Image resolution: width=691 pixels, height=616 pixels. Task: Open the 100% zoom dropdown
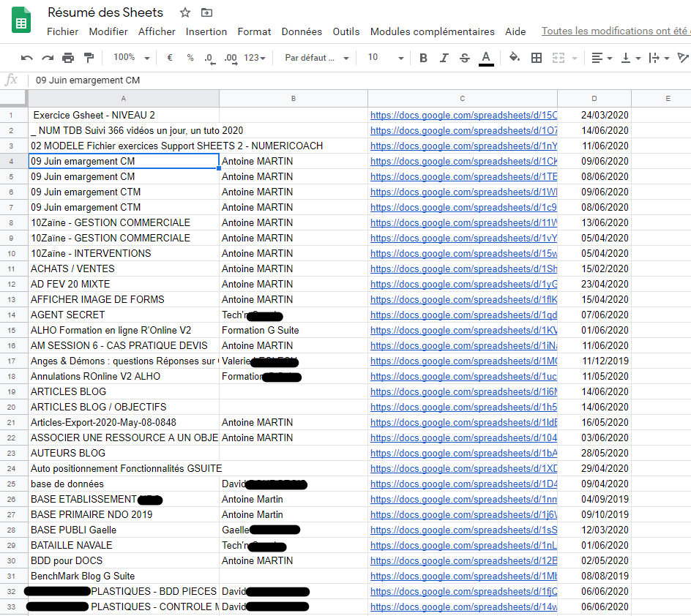(x=131, y=58)
